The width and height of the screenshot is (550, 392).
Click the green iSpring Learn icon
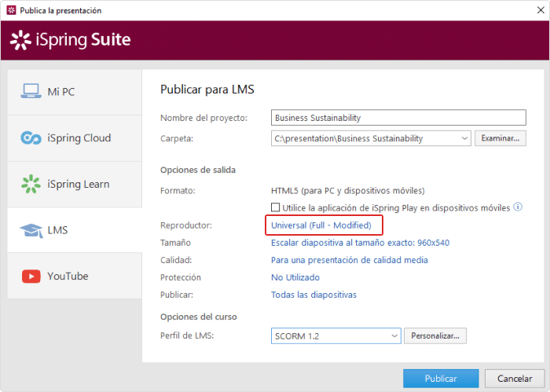point(31,184)
